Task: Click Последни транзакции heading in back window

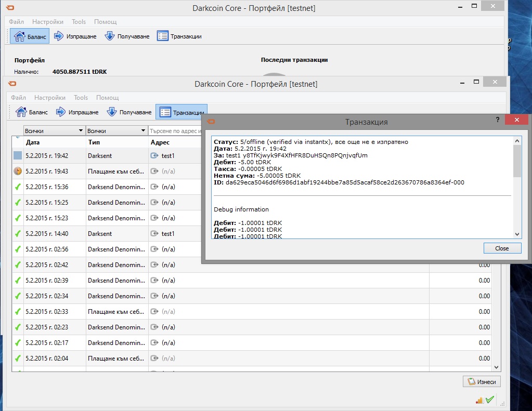Action: coord(294,60)
